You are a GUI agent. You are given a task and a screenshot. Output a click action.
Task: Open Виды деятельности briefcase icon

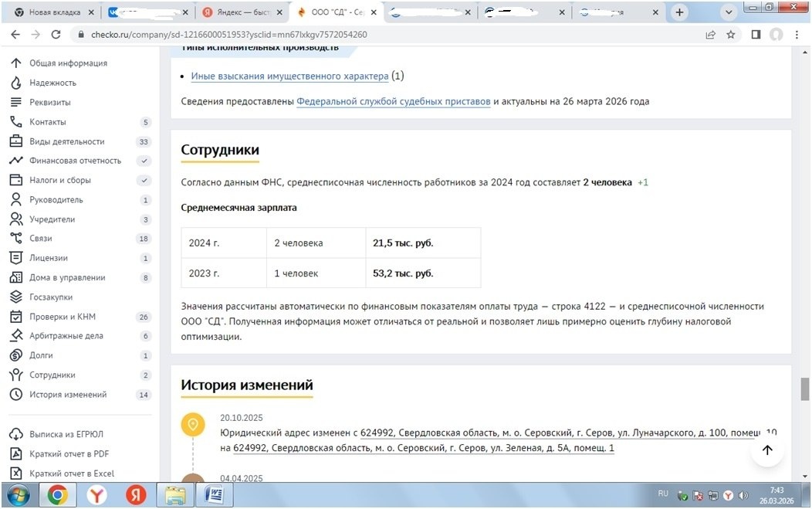16,141
